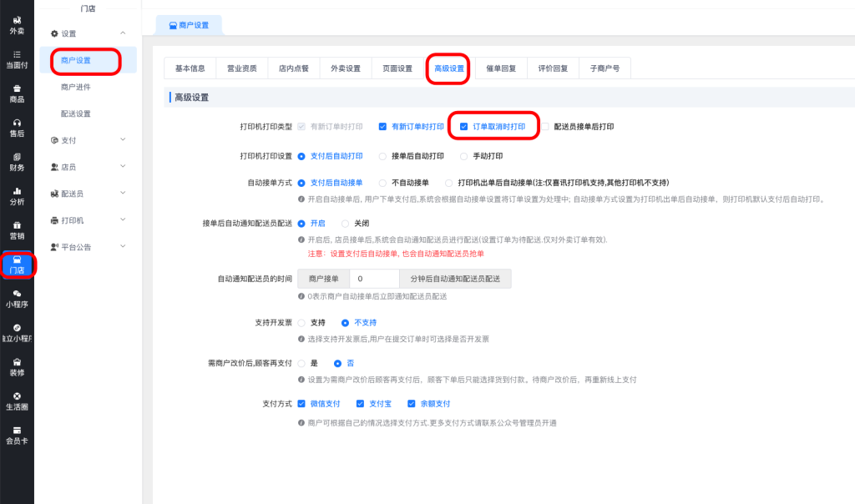Click 配送设置 in the side menu
This screenshot has height=504, width=855.
[76, 113]
